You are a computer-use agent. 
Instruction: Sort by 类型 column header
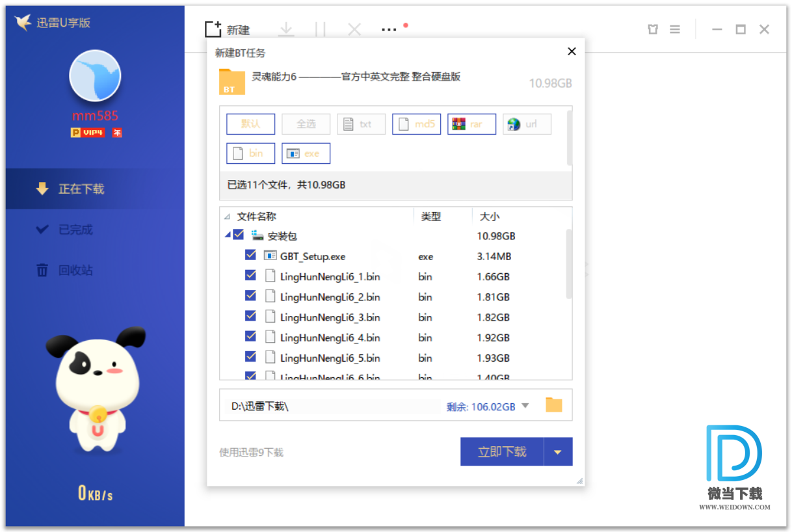(x=431, y=217)
